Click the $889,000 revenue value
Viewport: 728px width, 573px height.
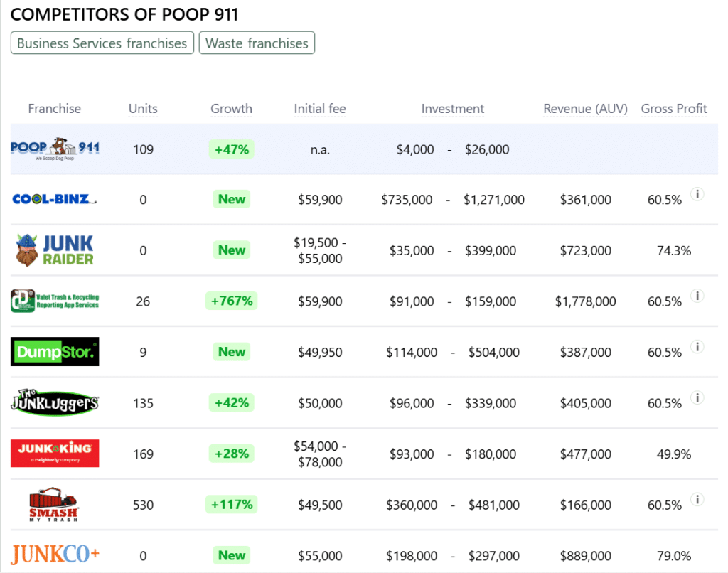pyautogui.click(x=586, y=556)
